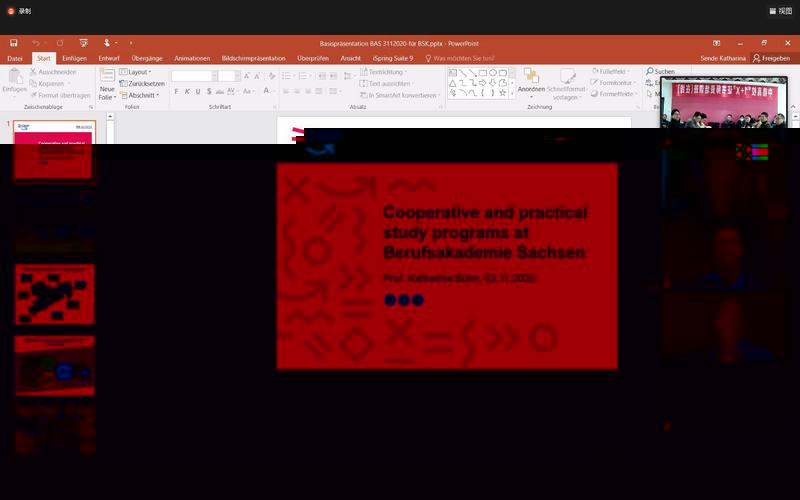Open the Fülleffekt shape fill dropdown
The image size is (800, 500).
tap(611, 71)
